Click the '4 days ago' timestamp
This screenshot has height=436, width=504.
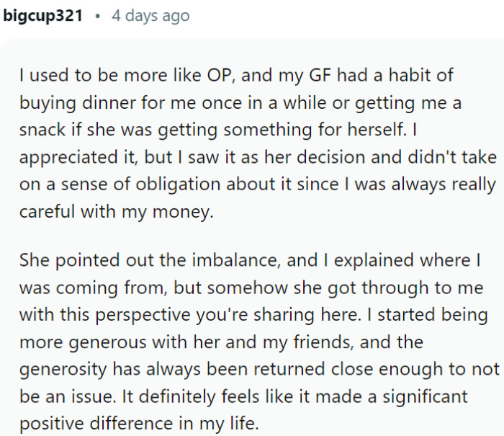tap(150, 15)
